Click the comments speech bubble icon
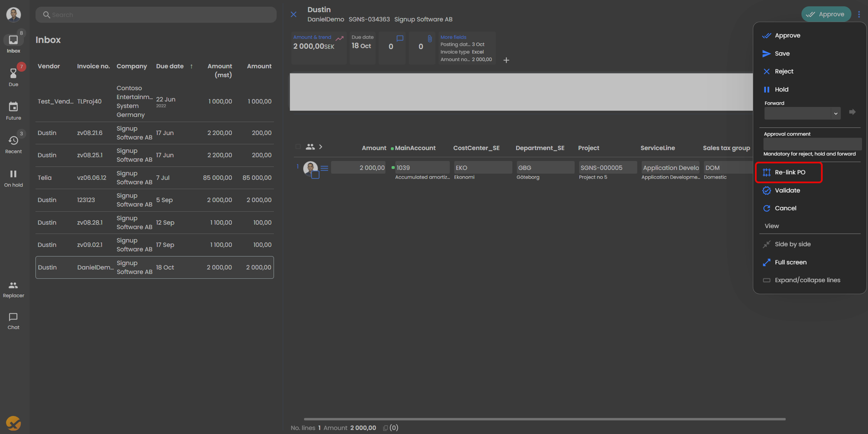 click(399, 39)
